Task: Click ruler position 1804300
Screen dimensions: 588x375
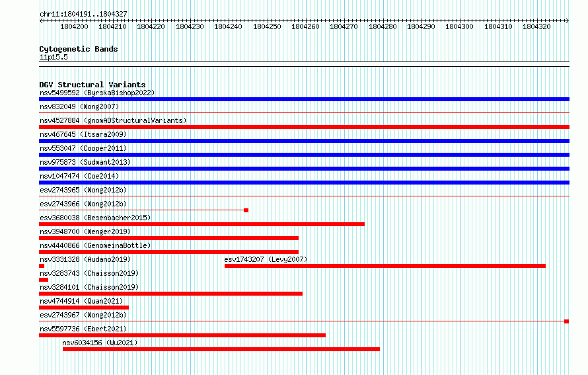Action: (459, 26)
